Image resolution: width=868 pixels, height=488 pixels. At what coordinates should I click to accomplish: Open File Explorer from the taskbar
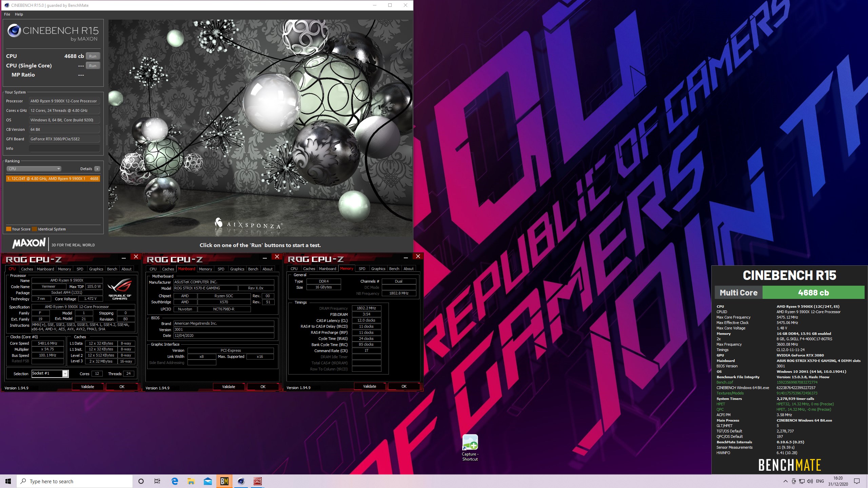(191, 481)
